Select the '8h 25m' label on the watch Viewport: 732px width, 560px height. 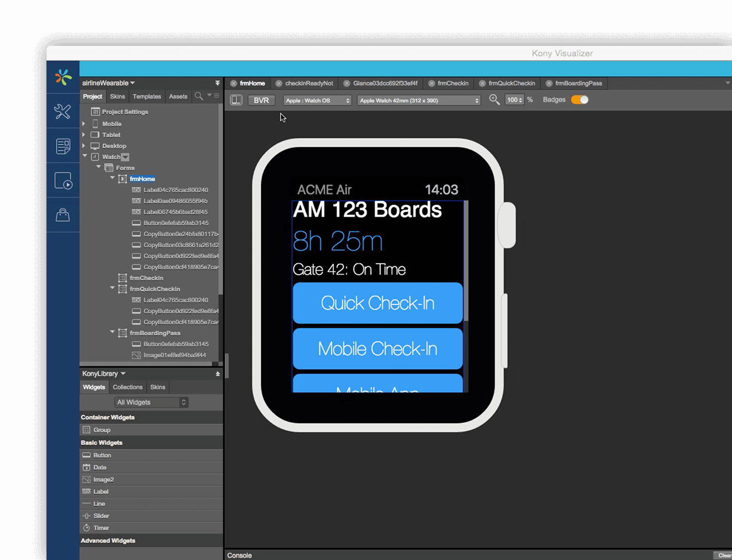click(337, 241)
